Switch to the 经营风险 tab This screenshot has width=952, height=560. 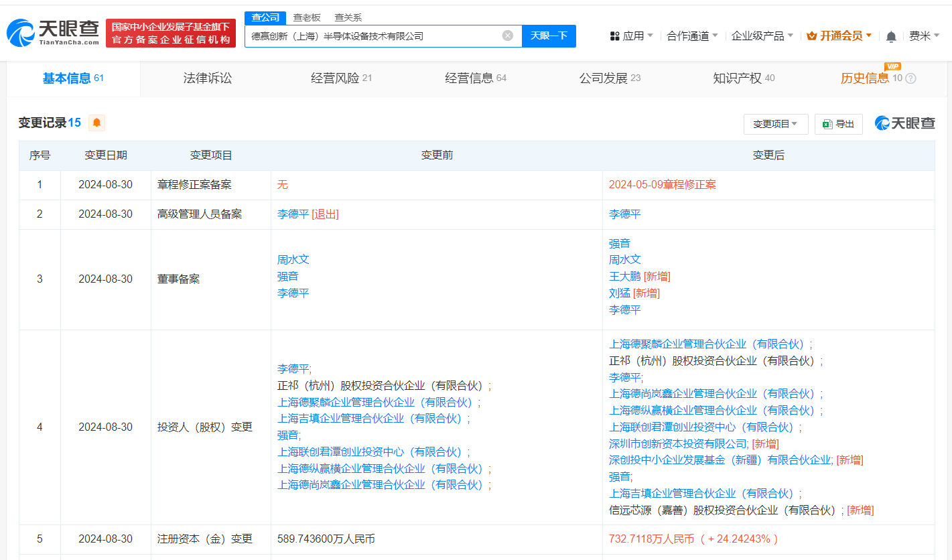(341, 78)
